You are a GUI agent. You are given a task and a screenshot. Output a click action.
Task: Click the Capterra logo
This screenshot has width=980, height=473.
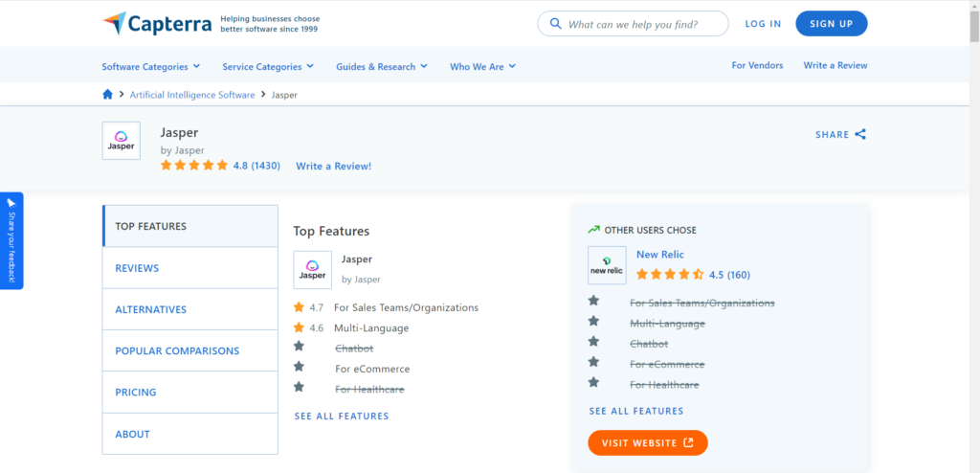158,24
